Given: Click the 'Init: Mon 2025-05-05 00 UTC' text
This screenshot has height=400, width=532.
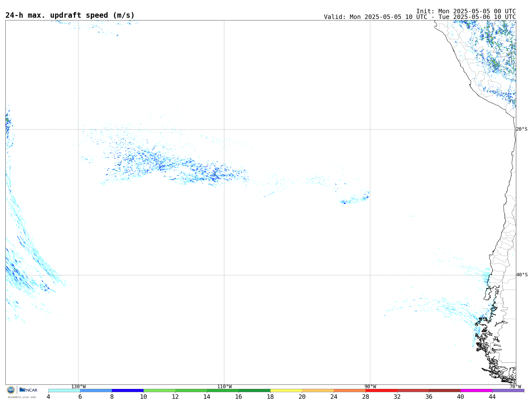Looking at the screenshot, I should [x=466, y=11].
